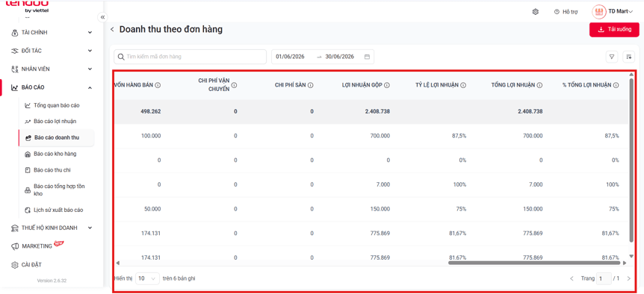Viewport: 644px width, 294px height.
Task: Click the Tải xuống download button
Action: (x=614, y=30)
